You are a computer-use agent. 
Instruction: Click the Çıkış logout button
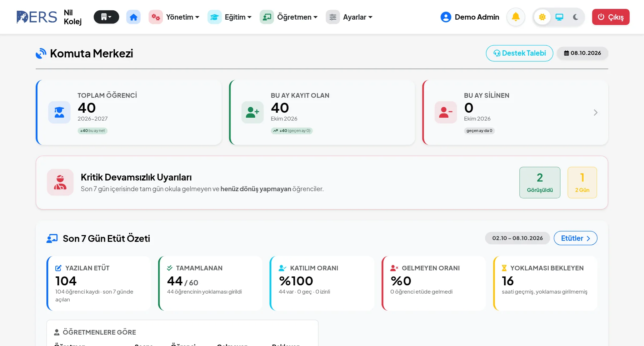tap(611, 17)
